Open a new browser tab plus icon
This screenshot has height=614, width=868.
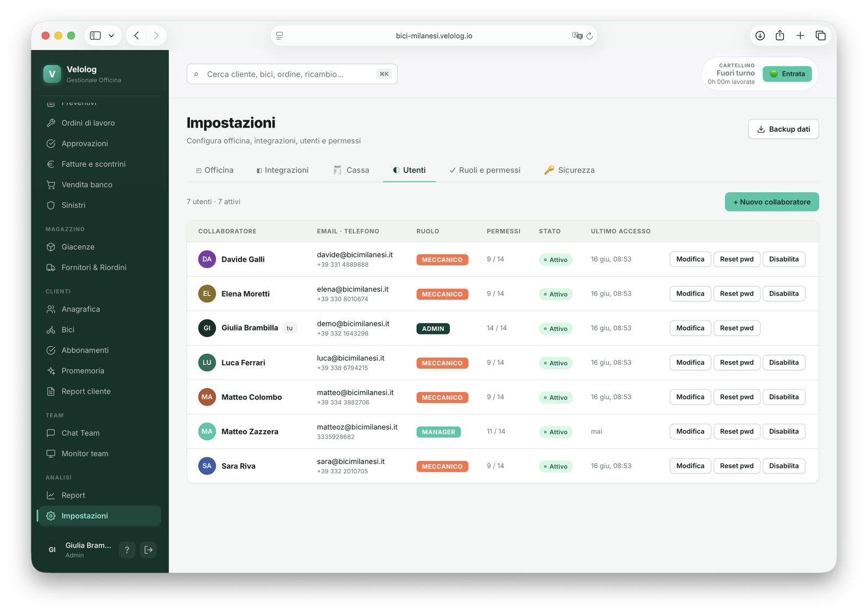click(800, 35)
